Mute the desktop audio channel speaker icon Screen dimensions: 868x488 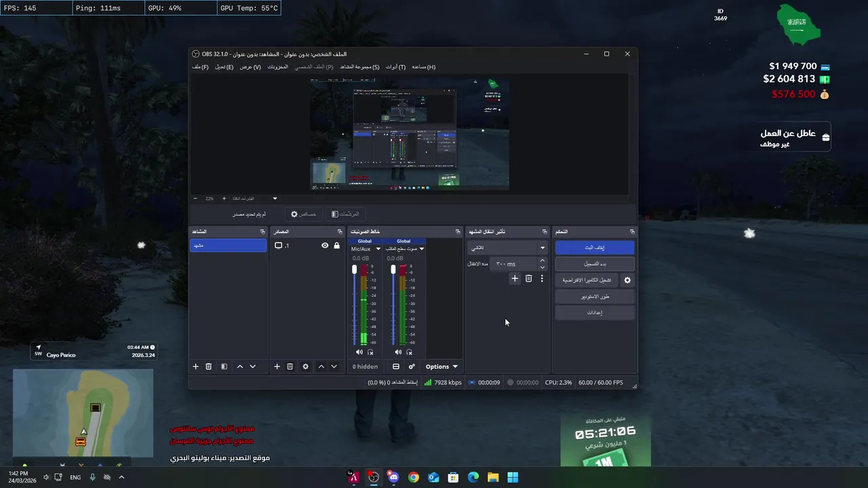398,352
